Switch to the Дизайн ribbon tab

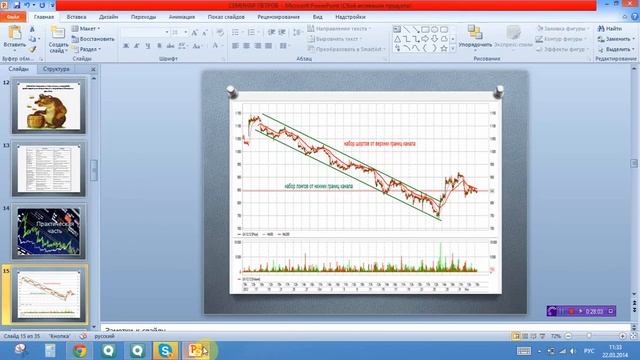tap(109, 17)
